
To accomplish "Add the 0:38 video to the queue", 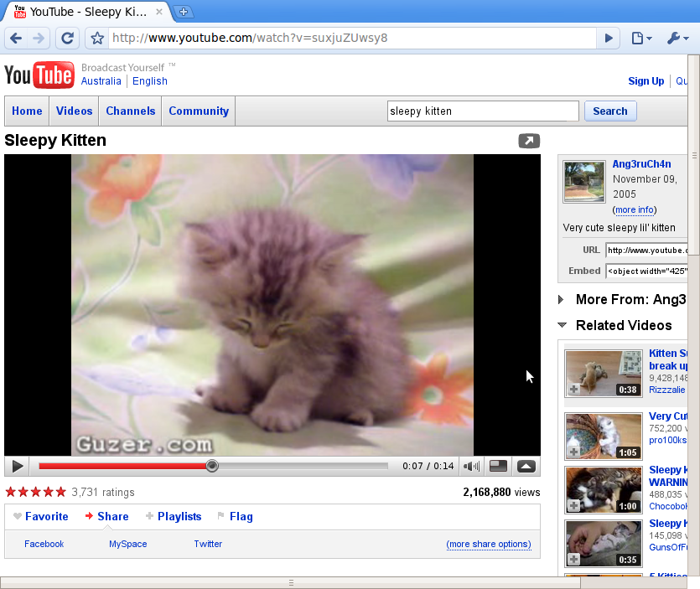I will click(574, 390).
